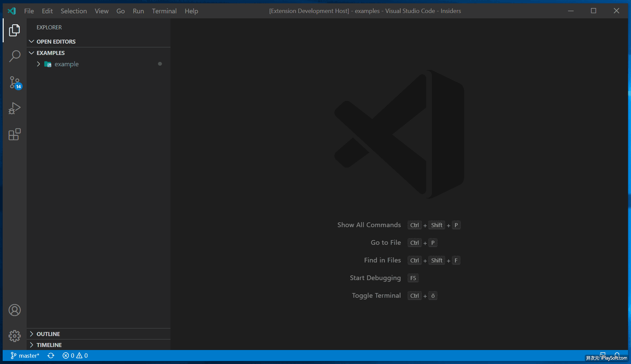Click the EXPLORER panel title
Viewport: 631px width, 364px height.
tap(49, 27)
